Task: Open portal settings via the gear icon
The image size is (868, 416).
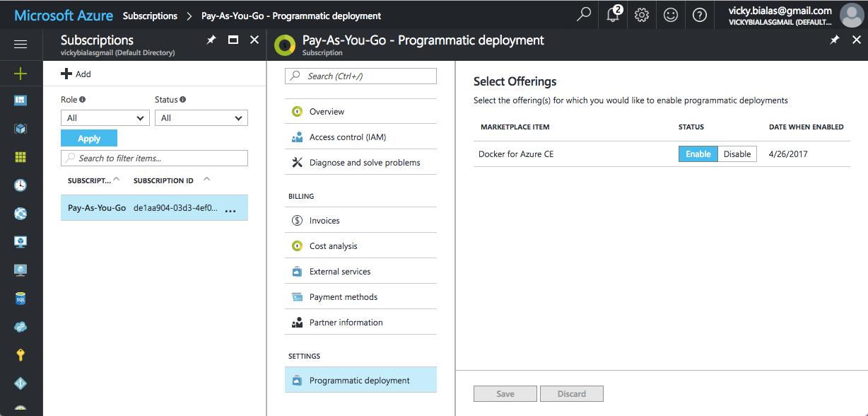Action: (642, 15)
